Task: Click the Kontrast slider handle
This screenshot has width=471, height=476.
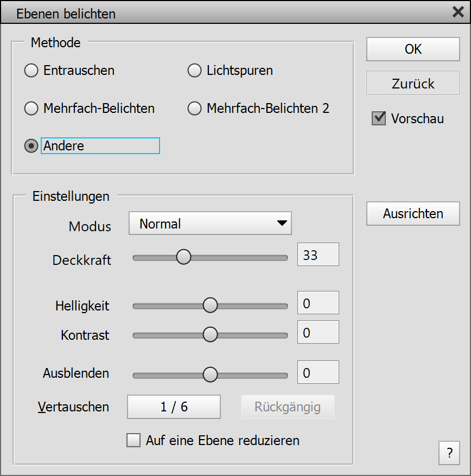Action: 210,335
